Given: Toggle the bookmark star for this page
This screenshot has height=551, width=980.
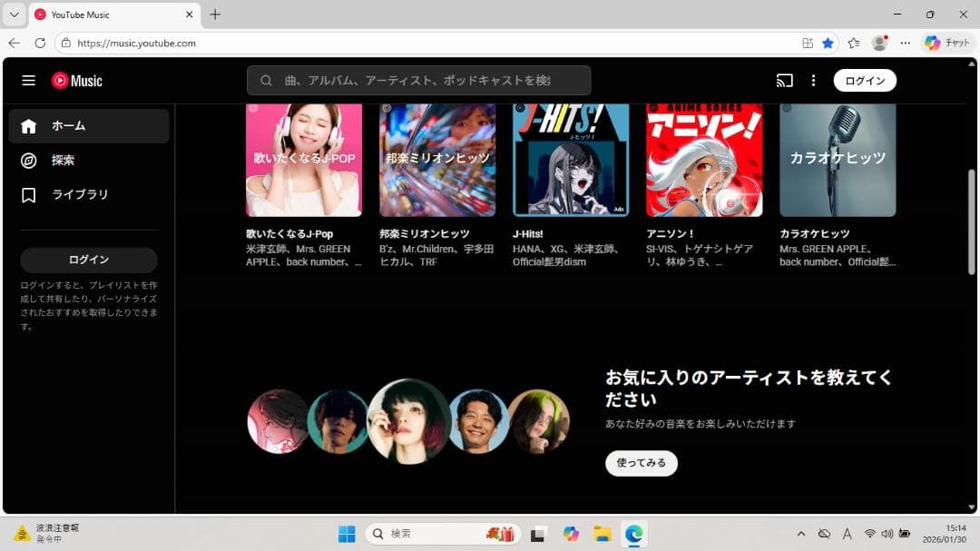Looking at the screenshot, I should tap(827, 43).
